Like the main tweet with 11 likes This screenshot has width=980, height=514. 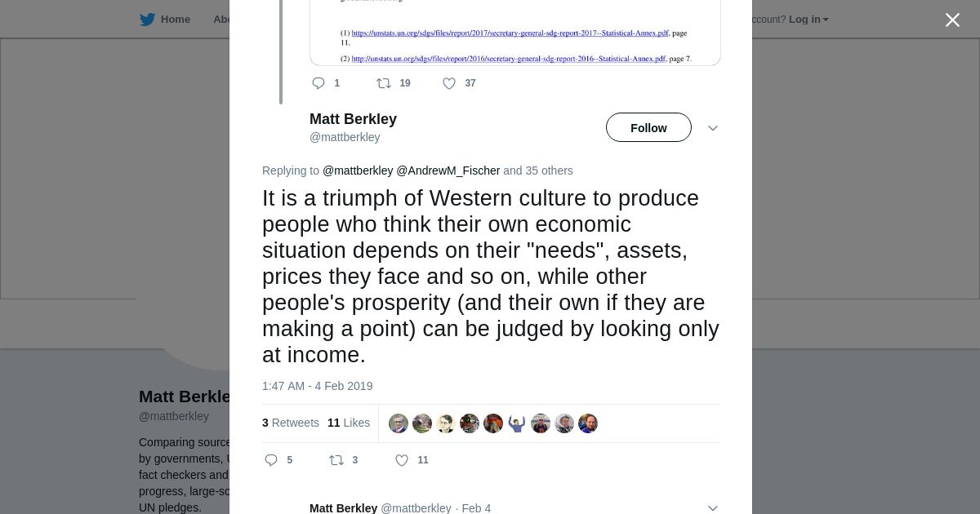(402, 460)
